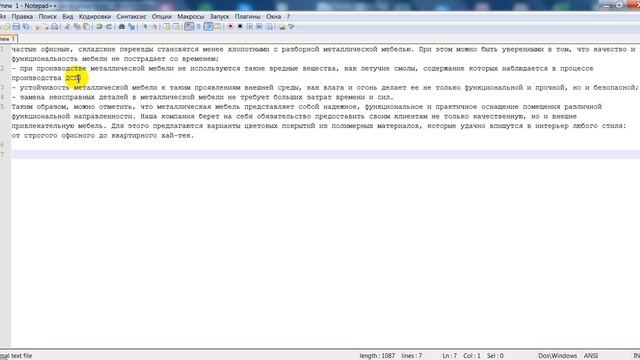
Task: Click the text '- замена неисправных деталей'
Action: 70,97
